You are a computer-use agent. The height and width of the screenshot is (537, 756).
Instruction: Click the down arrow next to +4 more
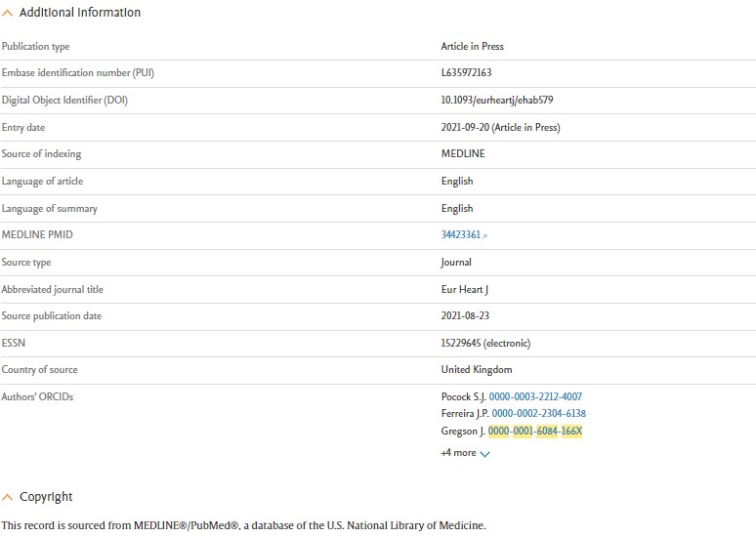coord(485,453)
